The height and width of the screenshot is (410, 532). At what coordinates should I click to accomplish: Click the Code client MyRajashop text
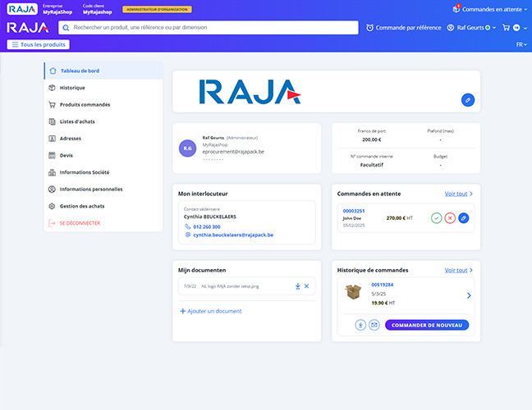tap(97, 9)
